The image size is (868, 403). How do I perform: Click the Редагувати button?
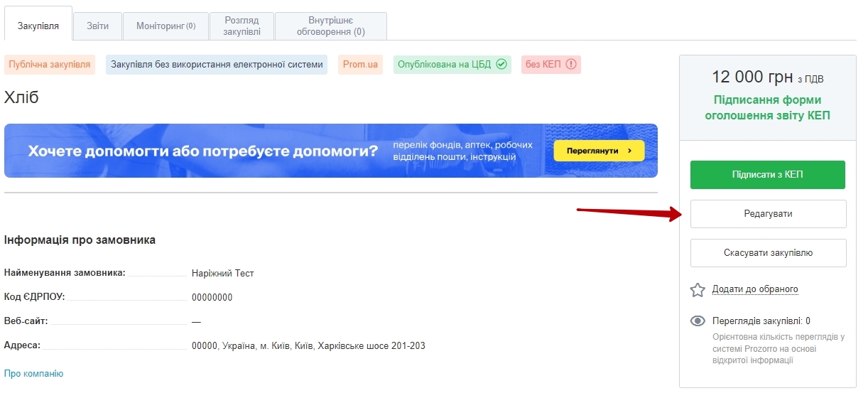click(768, 214)
